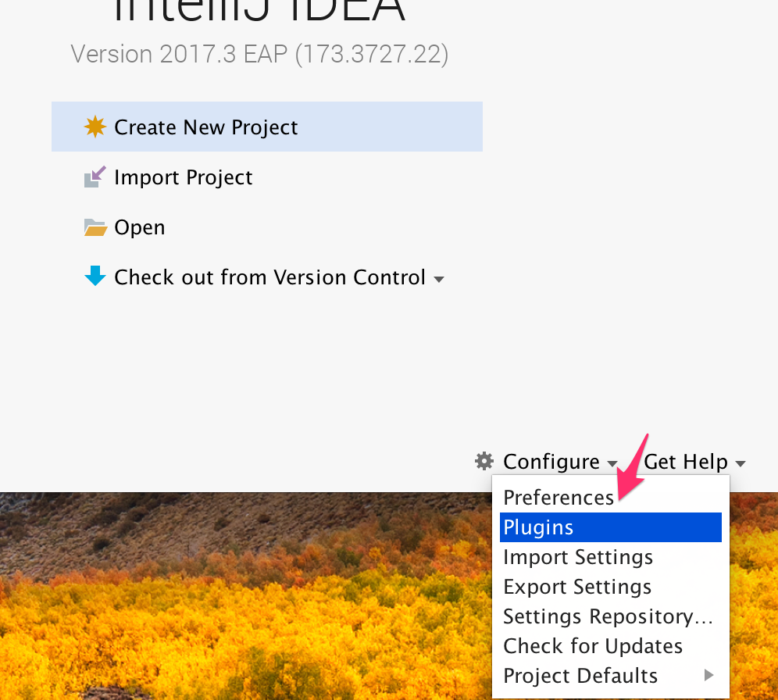Image resolution: width=778 pixels, height=700 pixels.
Task: Choose Import Settings in the menu
Action: coord(578,557)
